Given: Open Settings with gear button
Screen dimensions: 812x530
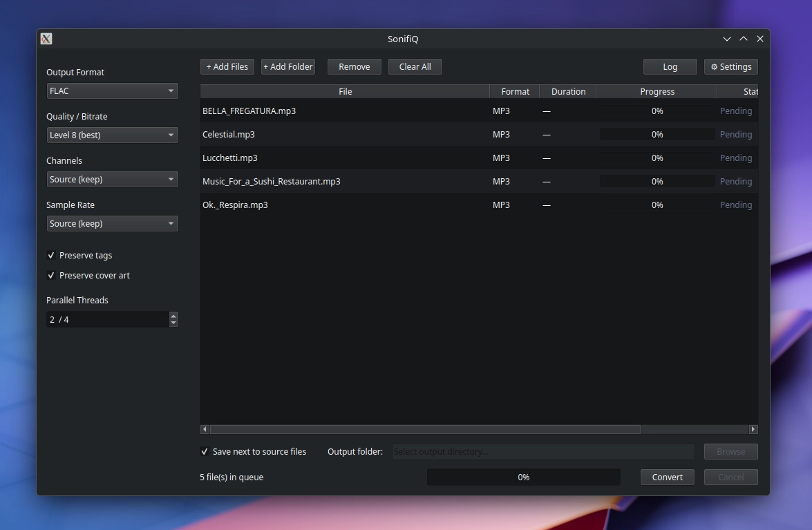Looking at the screenshot, I should (730, 67).
